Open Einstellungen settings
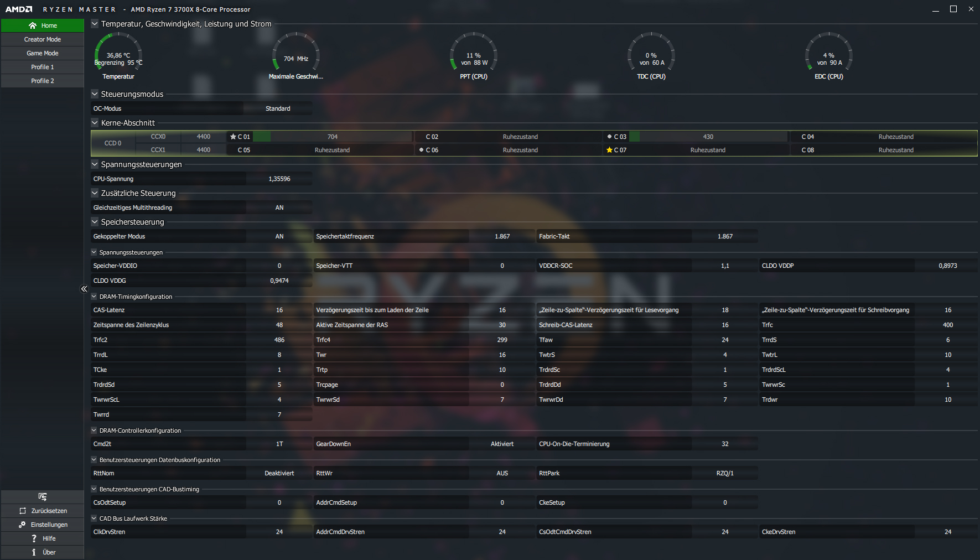The height and width of the screenshot is (560, 980). tap(43, 525)
